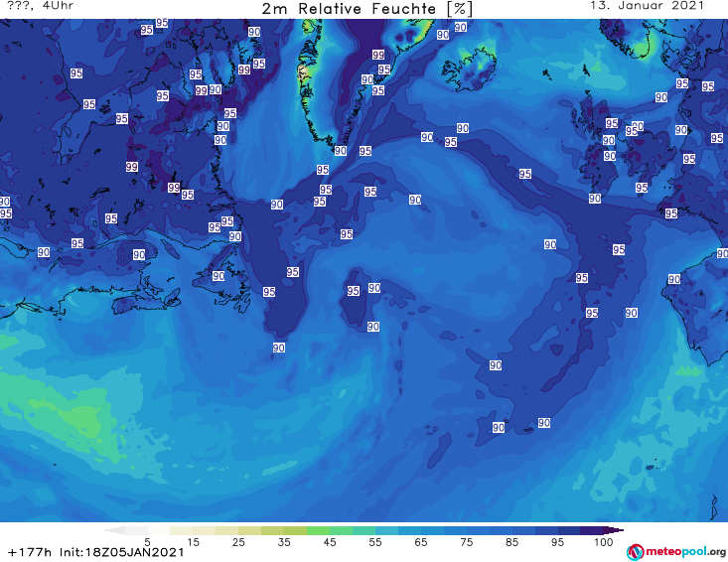
Task: Pick the bright green segment of the colour bar
Action: (318, 530)
